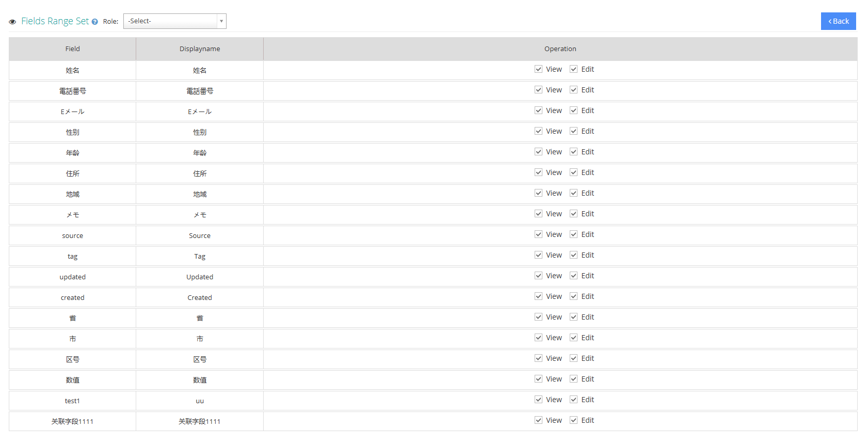Click the 電話番号 displayname cell
The width and height of the screenshot is (868, 444).
[x=200, y=91]
